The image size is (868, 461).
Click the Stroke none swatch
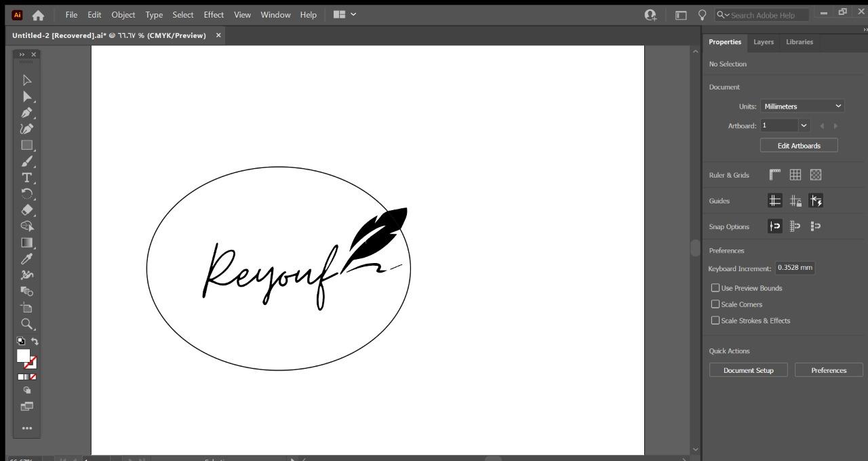(x=31, y=363)
